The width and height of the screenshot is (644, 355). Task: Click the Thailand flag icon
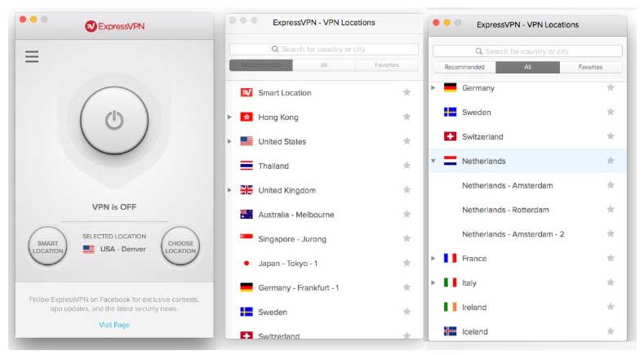246,166
